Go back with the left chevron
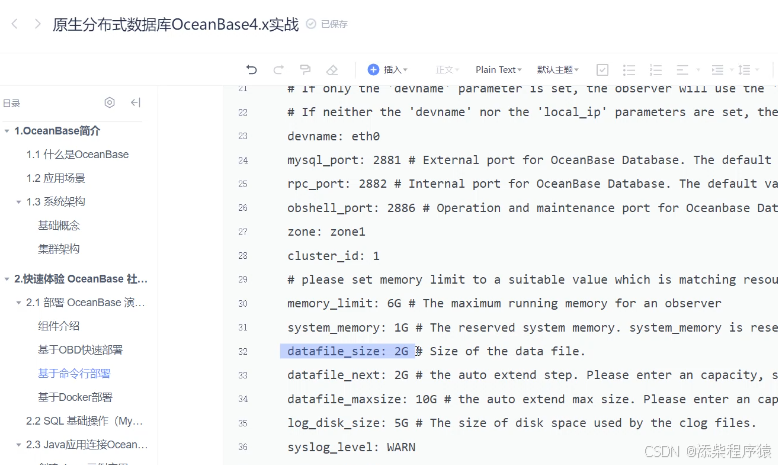778x465 pixels. click(15, 24)
